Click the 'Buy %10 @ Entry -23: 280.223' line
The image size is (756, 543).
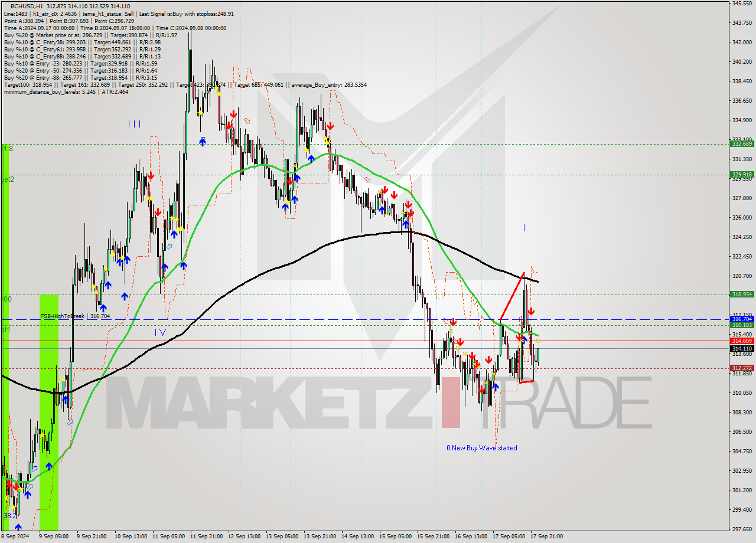80,63
